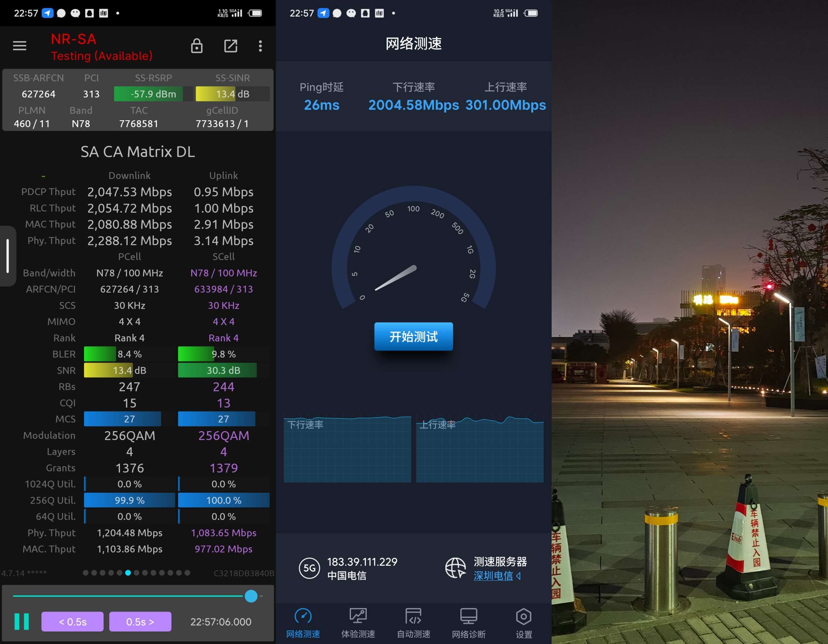Open the hamburger menu in NR-SA app
828x644 pixels.
tap(20, 46)
